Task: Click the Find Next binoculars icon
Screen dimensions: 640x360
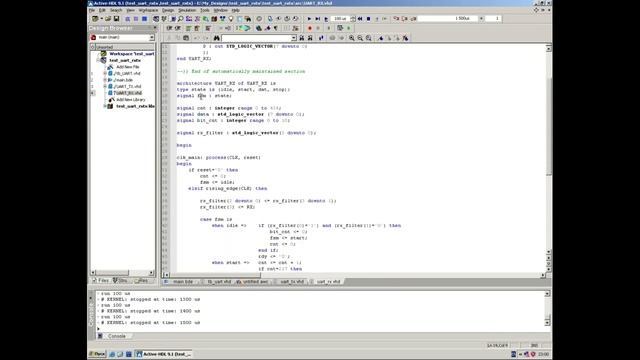Action: point(310,38)
